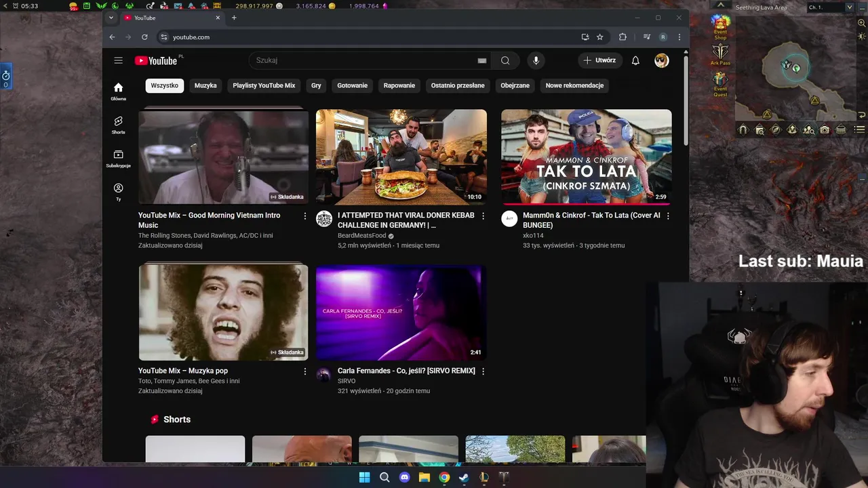Open Chrome tab search dropdown
This screenshot has width=868, height=488.
112,18
